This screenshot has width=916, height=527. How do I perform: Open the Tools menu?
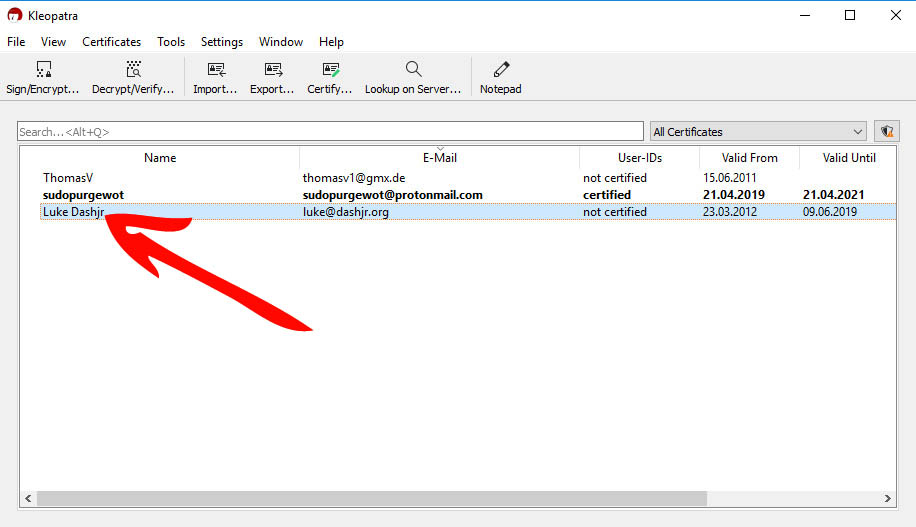171,42
